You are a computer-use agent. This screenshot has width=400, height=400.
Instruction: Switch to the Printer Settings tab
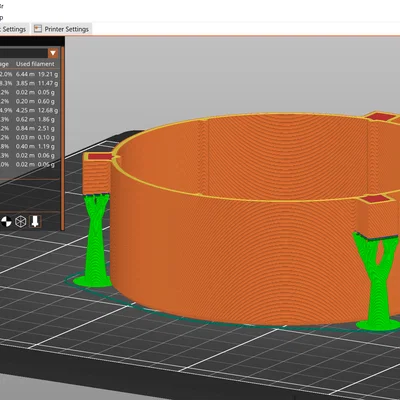coord(62,29)
